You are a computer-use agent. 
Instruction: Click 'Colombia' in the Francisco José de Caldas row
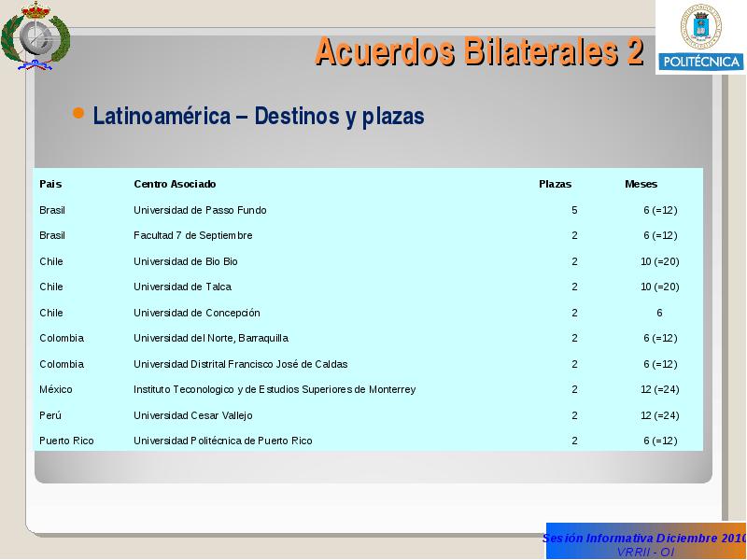click(x=62, y=364)
